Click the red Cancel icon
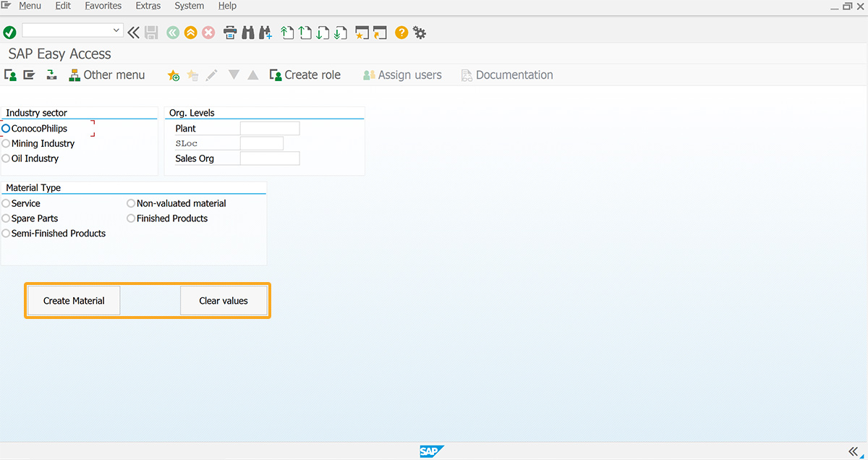 click(208, 33)
